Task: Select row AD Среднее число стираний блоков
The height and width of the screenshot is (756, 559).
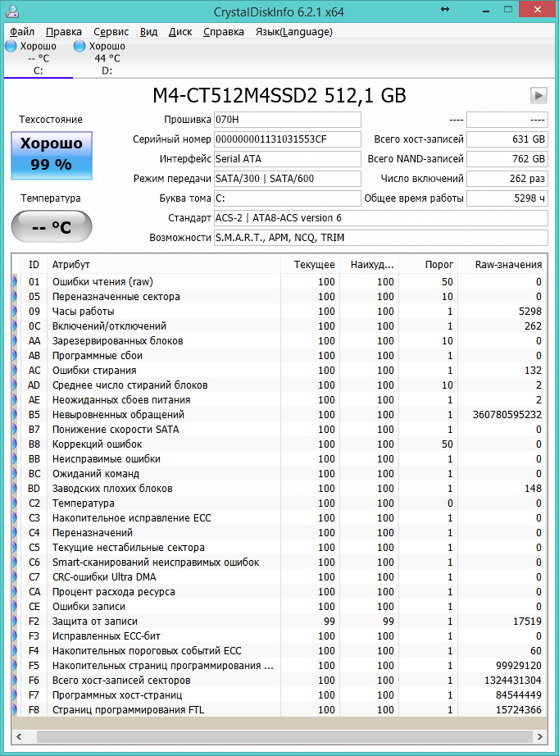Action: click(x=279, y=385)
